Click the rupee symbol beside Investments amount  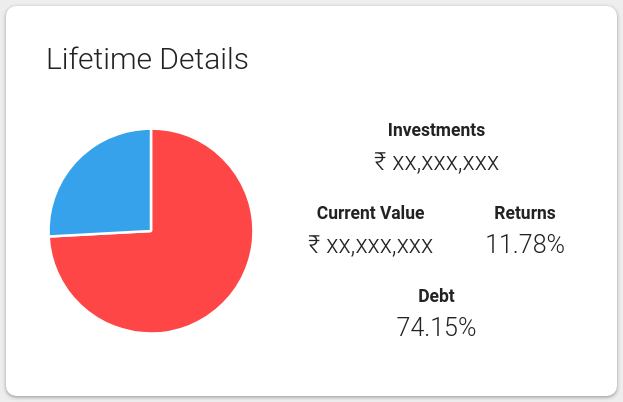(380, 162)
